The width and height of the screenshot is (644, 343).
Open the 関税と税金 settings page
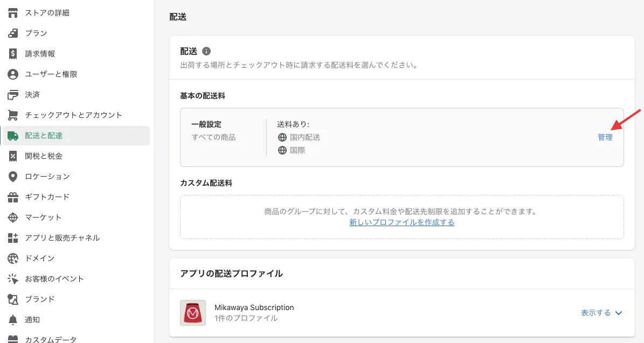[x=44, y=156]
